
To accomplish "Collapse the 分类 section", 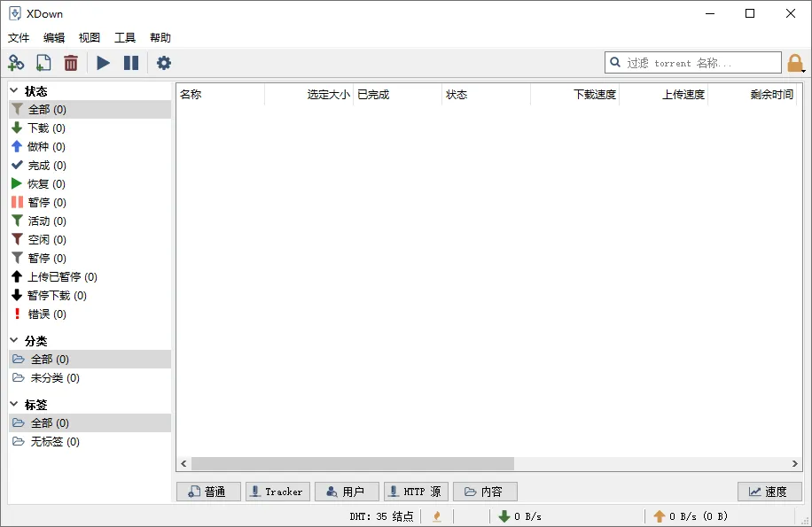I will coord(15,340).
